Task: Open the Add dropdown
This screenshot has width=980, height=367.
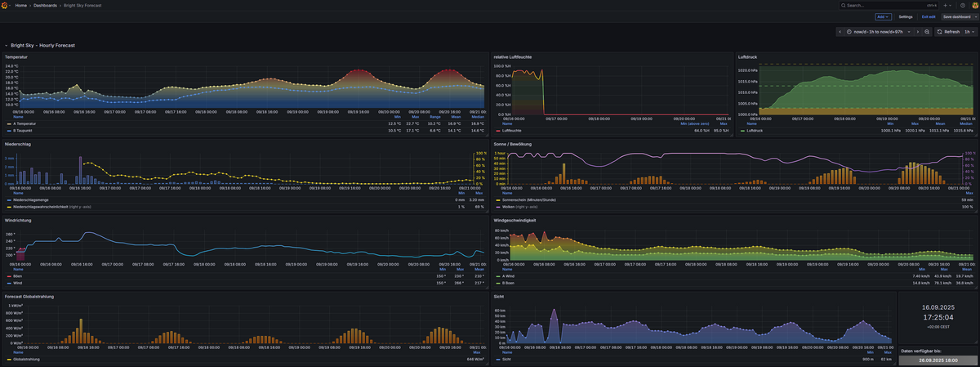Action: (883, 16)
